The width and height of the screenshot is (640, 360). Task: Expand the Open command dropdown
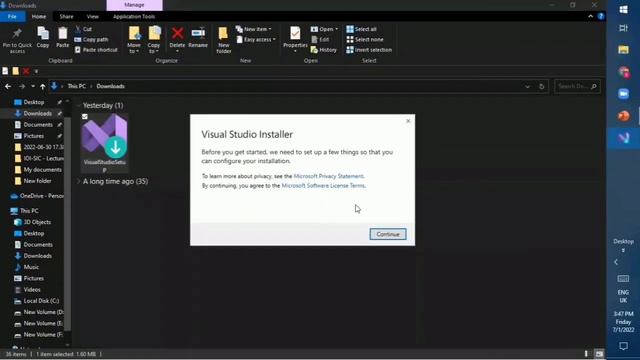pyautogui.click(x=336, y=29)
